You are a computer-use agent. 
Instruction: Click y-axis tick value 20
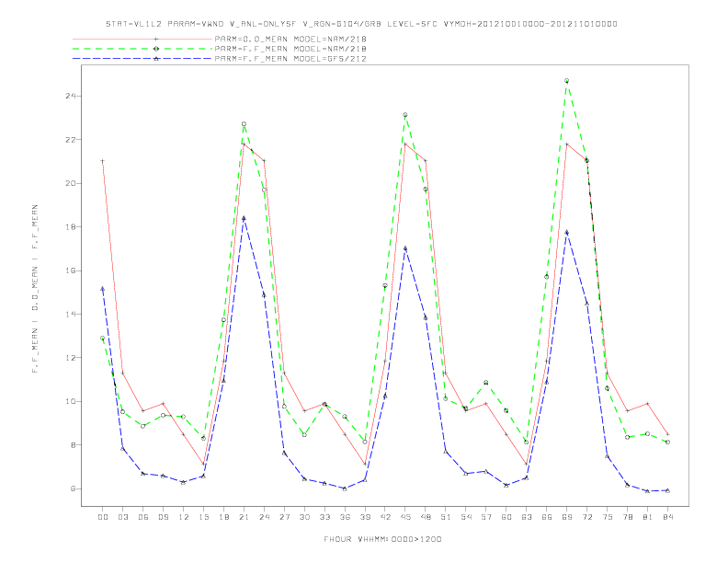tap(70, 183)
